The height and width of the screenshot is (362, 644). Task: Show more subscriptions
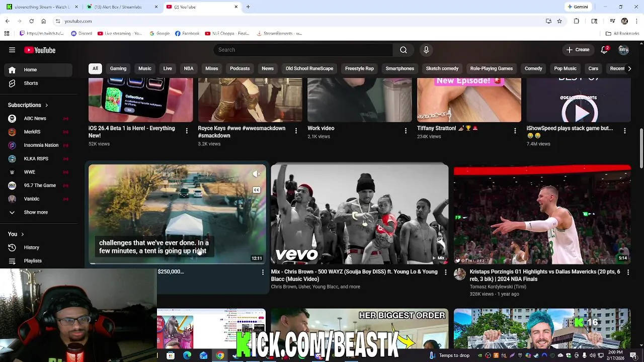36,212
